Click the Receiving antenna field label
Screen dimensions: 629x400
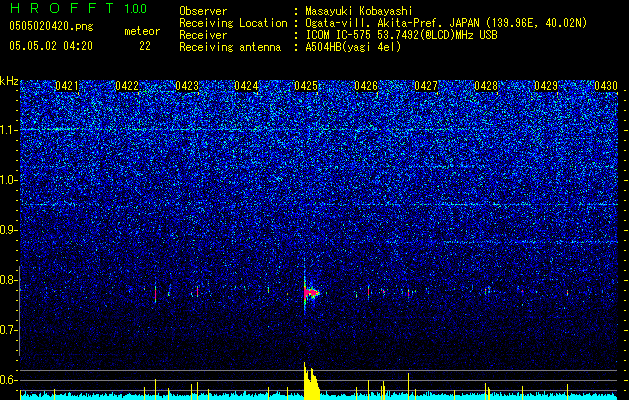tap(230, 47)
